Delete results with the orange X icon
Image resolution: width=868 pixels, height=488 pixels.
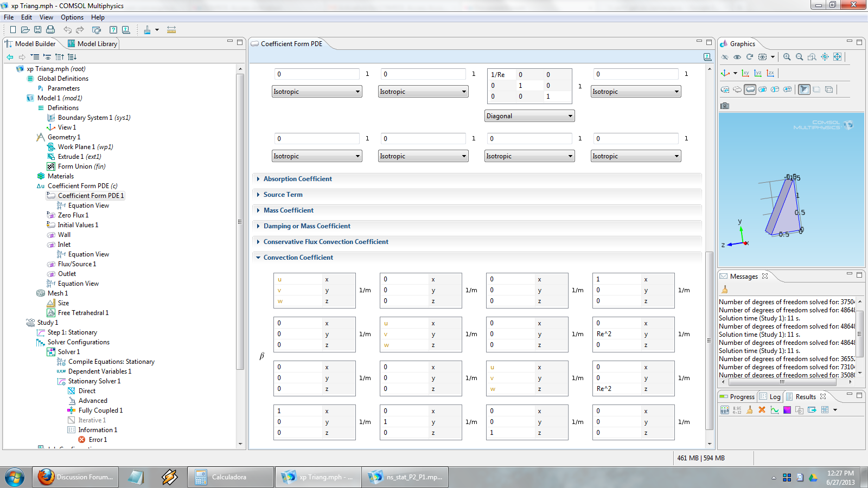click(x=762, y=410)
